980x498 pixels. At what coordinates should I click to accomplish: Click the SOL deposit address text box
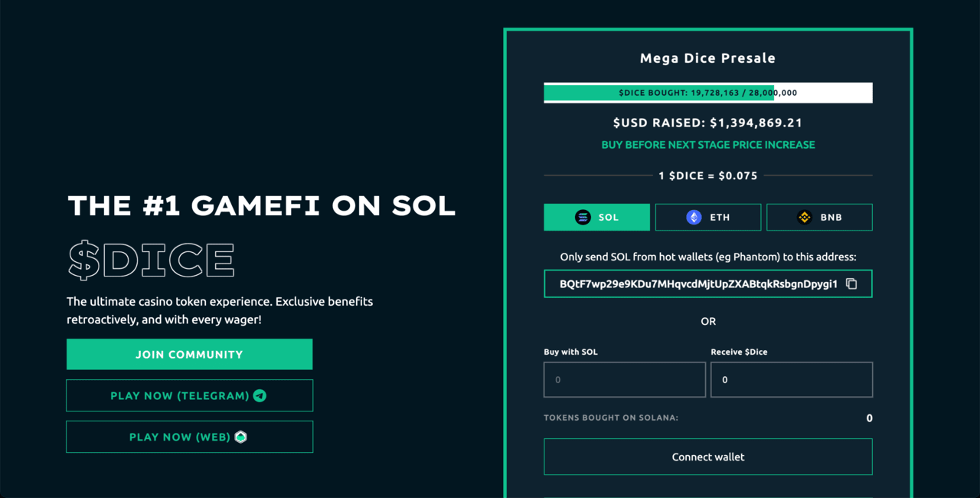tap(708, 283)
